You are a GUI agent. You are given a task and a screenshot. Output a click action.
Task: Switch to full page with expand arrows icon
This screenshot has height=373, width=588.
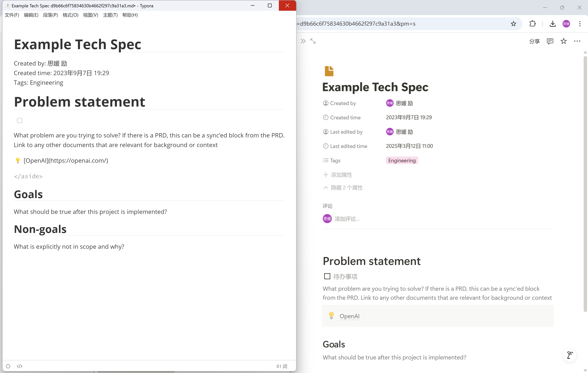point(313,41)
